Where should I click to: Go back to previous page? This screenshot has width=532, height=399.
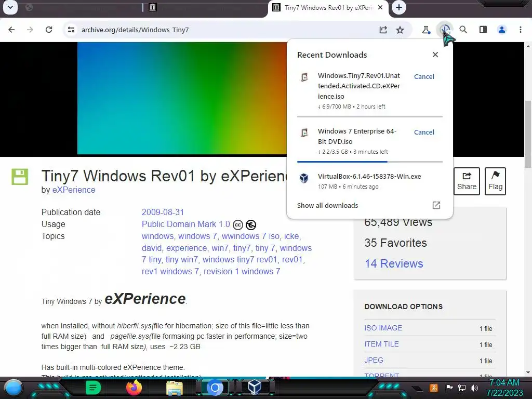pos(11,30)
